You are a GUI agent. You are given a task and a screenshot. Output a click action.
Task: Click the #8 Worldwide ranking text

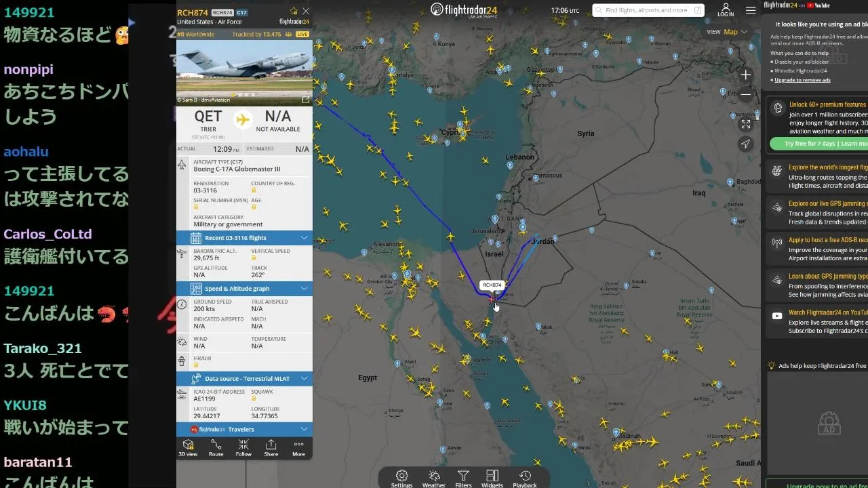[196, 34]
